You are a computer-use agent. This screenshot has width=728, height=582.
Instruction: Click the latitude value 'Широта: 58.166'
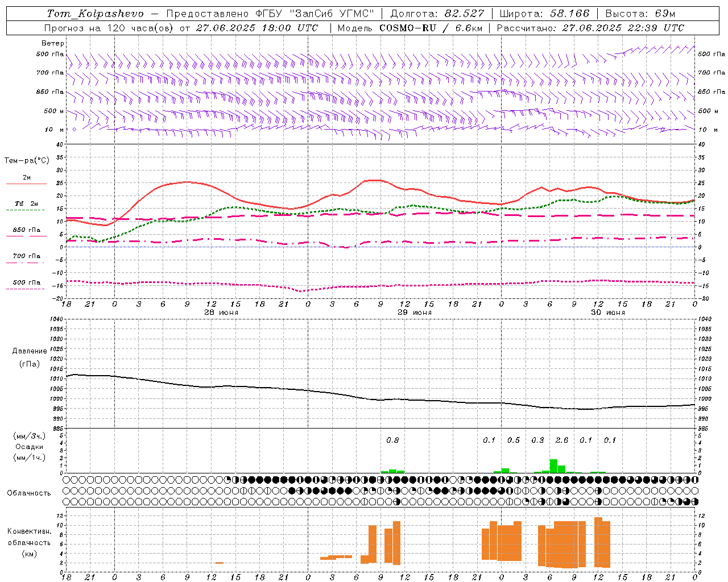point(545,14)
